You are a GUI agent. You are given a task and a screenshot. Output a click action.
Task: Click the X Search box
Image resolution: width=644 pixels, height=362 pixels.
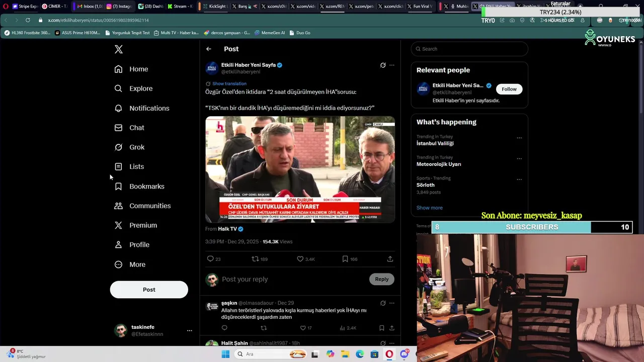click(x=469, y=49)
